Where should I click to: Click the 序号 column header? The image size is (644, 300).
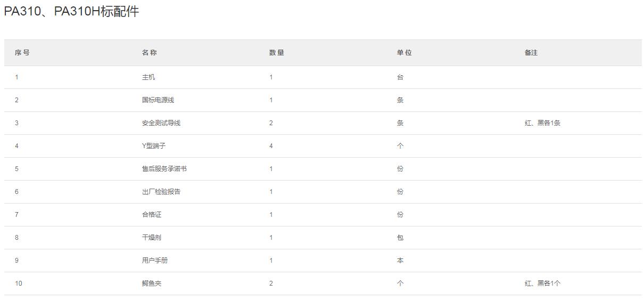point(22,53)
